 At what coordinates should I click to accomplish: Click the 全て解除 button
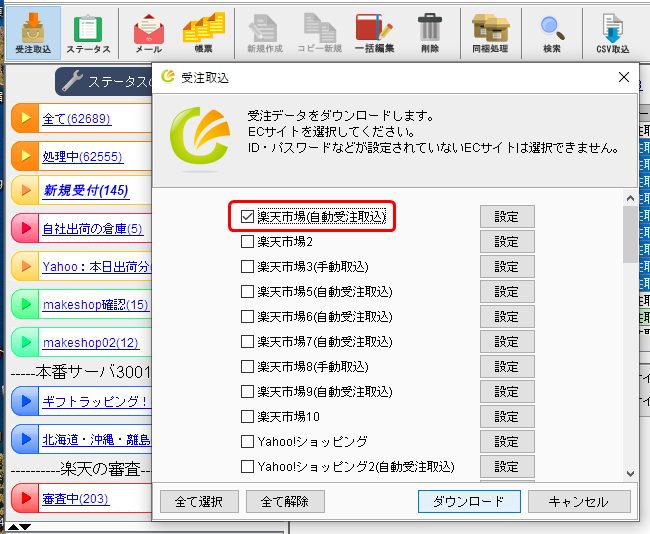pos(285,502)
